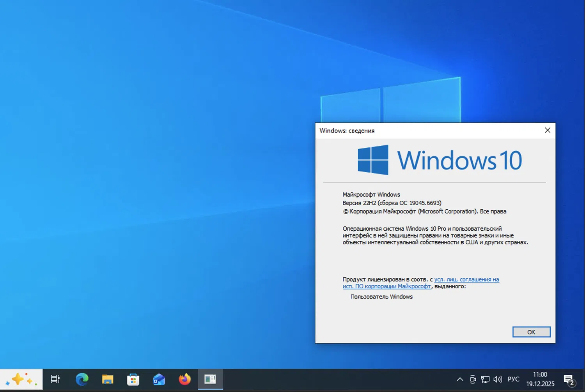585x392 pixels.
Task: Click the screen cast tray icon
Action: coord(473,379)
